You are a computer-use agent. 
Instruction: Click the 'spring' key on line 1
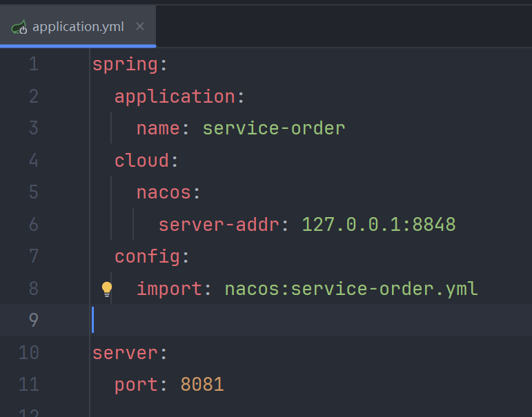point(125,64)
